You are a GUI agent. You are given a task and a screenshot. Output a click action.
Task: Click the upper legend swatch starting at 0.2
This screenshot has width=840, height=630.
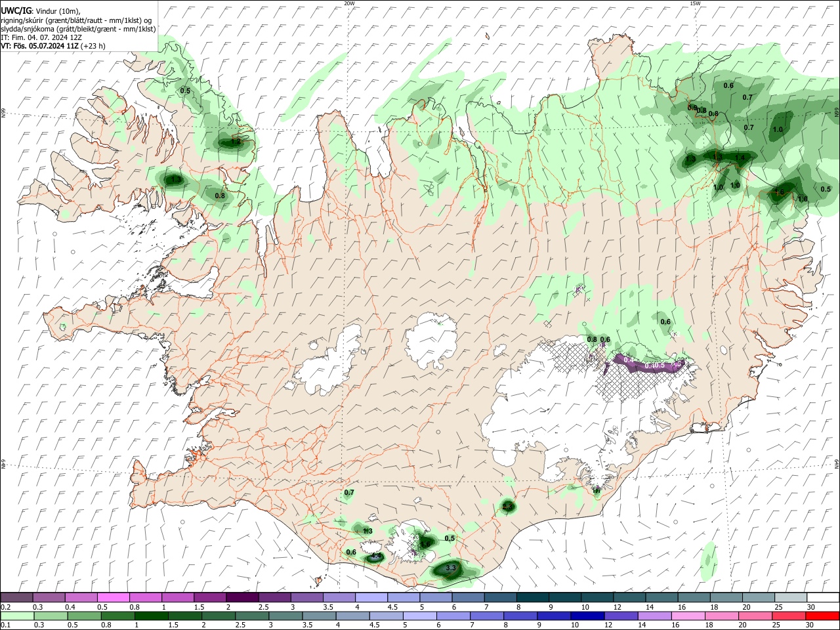(17, 598)
